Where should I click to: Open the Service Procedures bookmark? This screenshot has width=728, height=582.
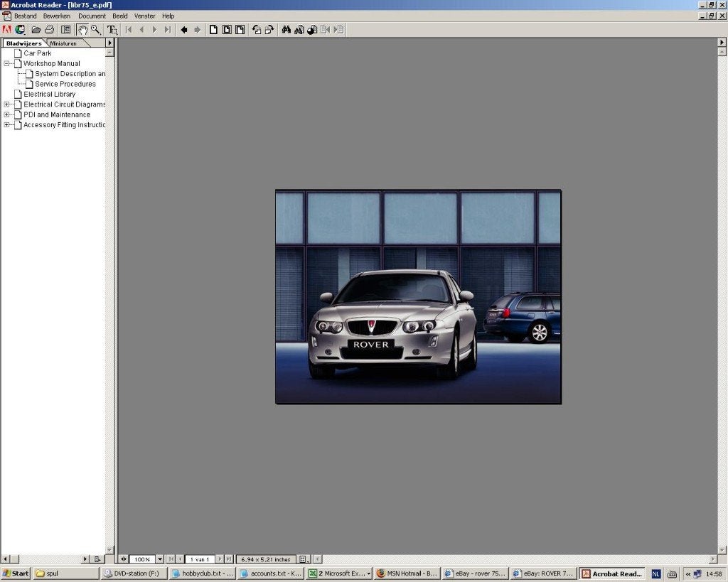(65, 84)
